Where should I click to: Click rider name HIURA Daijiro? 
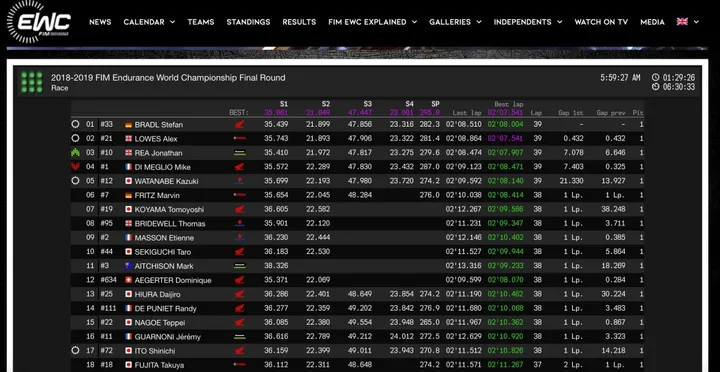pyautogui.click(x=158, y=294)
